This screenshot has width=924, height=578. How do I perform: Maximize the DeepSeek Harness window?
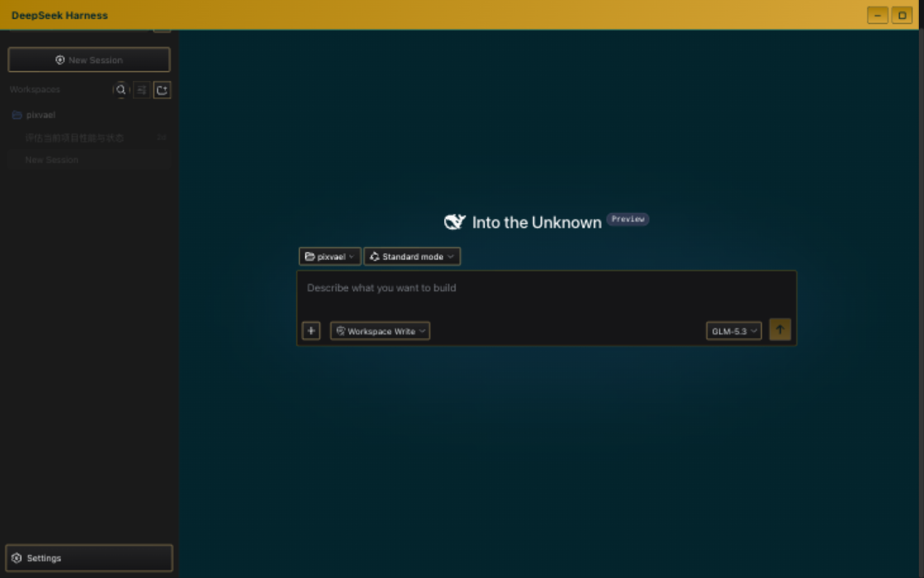(x=902, y=15)
